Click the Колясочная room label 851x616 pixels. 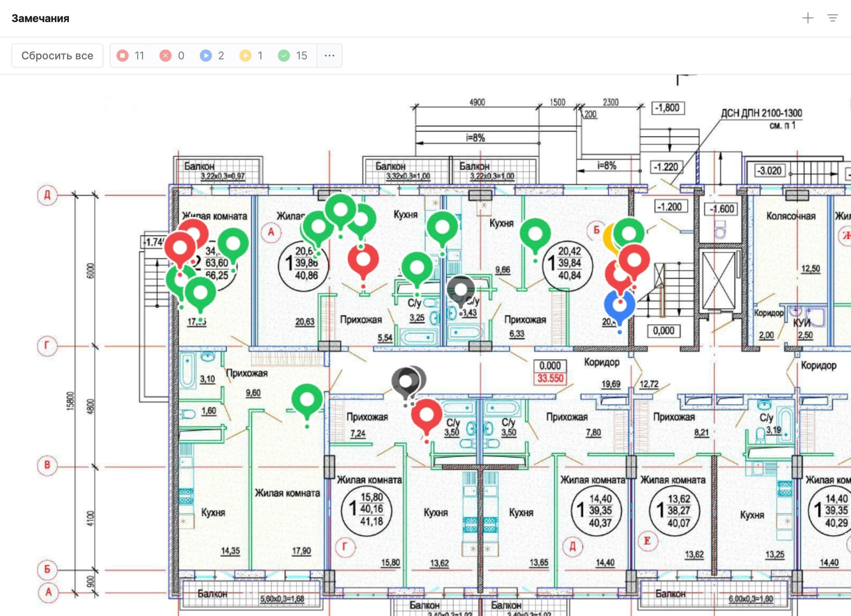pos(791,216)
